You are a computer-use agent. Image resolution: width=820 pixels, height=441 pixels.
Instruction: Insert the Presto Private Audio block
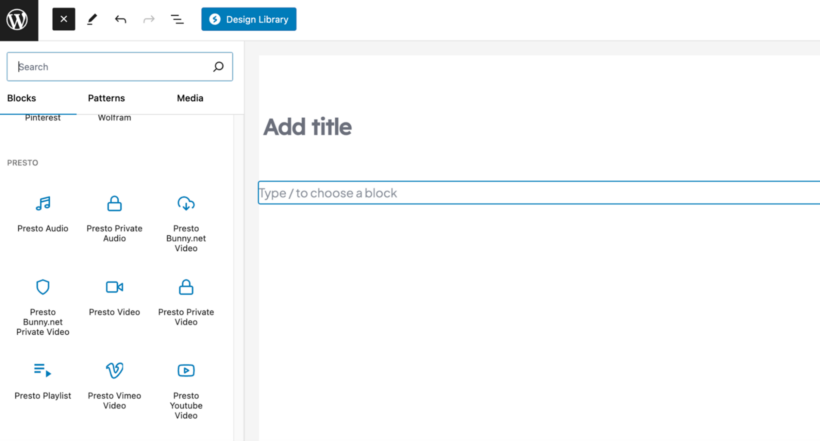[115, 219]
